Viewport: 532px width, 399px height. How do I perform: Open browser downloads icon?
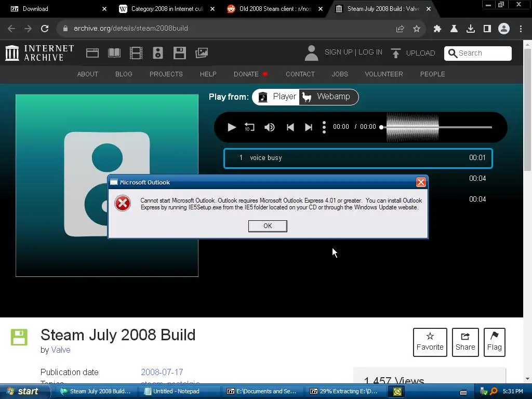pos(471,29)
